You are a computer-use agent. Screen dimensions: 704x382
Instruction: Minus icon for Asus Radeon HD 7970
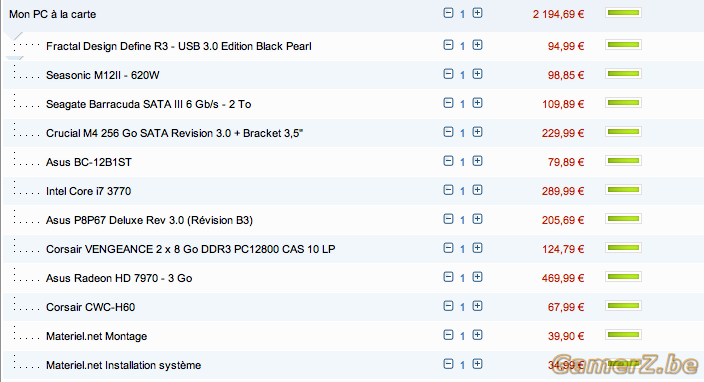pos(448,277)
